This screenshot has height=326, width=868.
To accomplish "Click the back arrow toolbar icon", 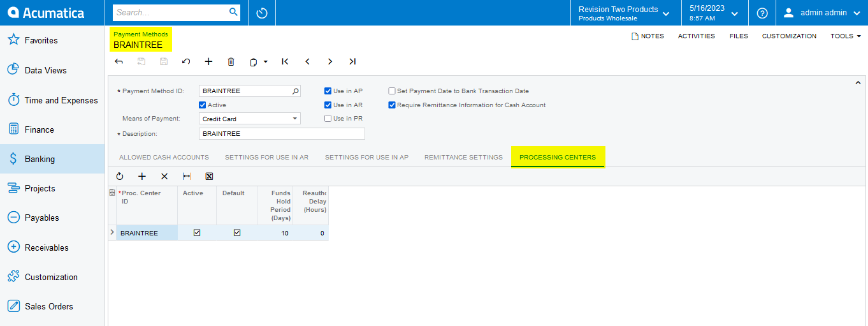I will [x=119, y=62].
